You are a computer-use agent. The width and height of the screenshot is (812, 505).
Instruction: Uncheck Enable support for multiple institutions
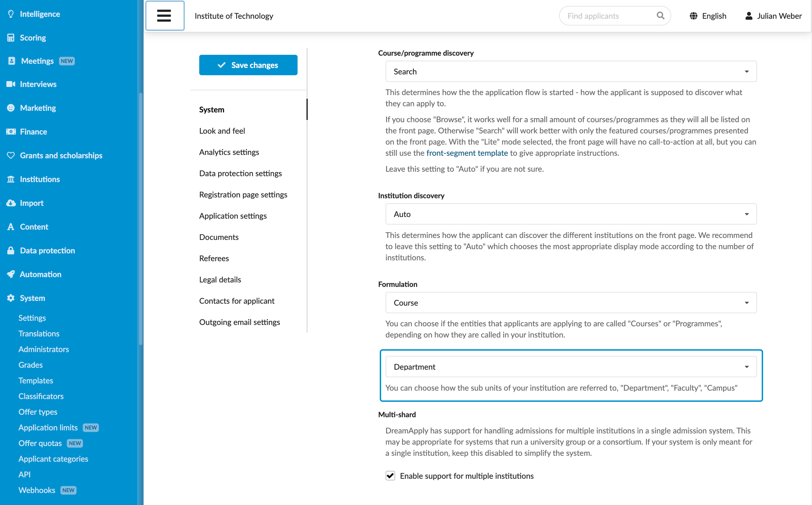point(390,476)
